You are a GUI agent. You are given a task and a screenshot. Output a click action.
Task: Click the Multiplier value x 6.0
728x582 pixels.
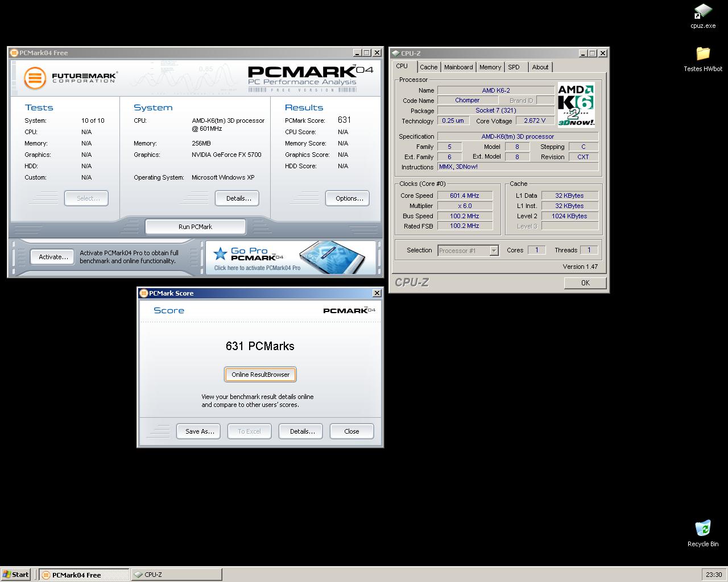[x=465, y=206]
